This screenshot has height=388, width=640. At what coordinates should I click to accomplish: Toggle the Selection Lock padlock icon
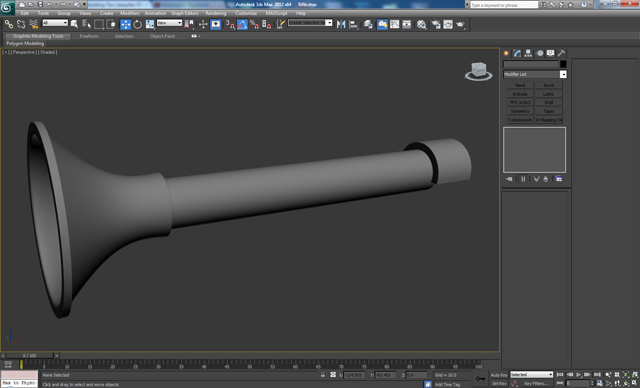coord(323,375)
